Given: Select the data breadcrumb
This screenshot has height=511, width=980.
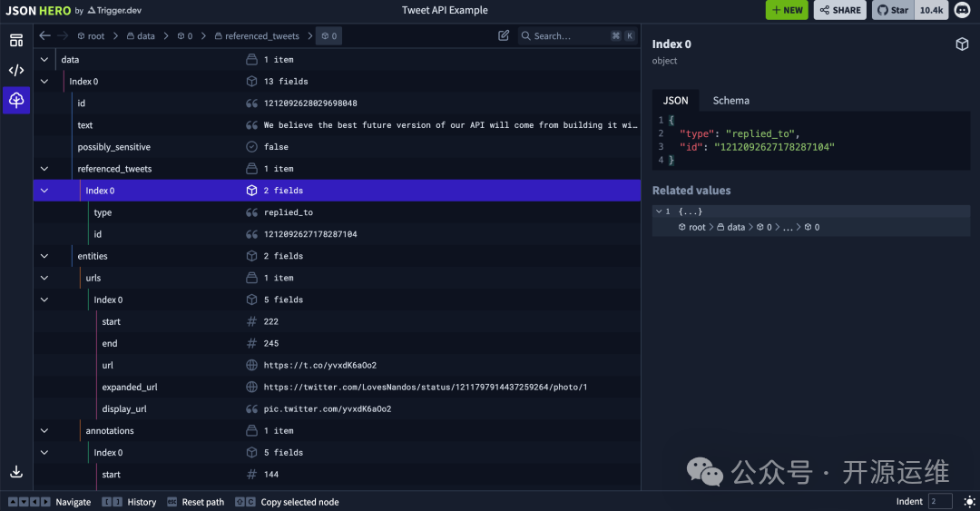Looking at the screenshot, I should click(x=141, y=36).
